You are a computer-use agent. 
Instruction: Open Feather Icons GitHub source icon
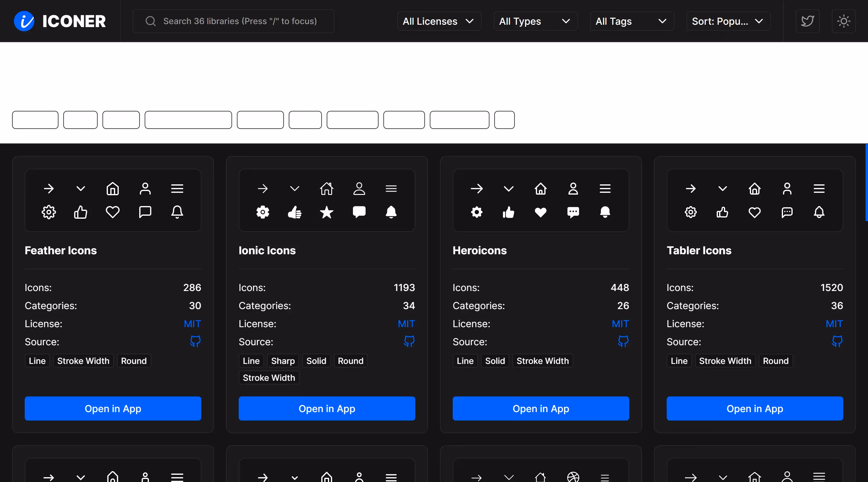(x=195, y=341)
